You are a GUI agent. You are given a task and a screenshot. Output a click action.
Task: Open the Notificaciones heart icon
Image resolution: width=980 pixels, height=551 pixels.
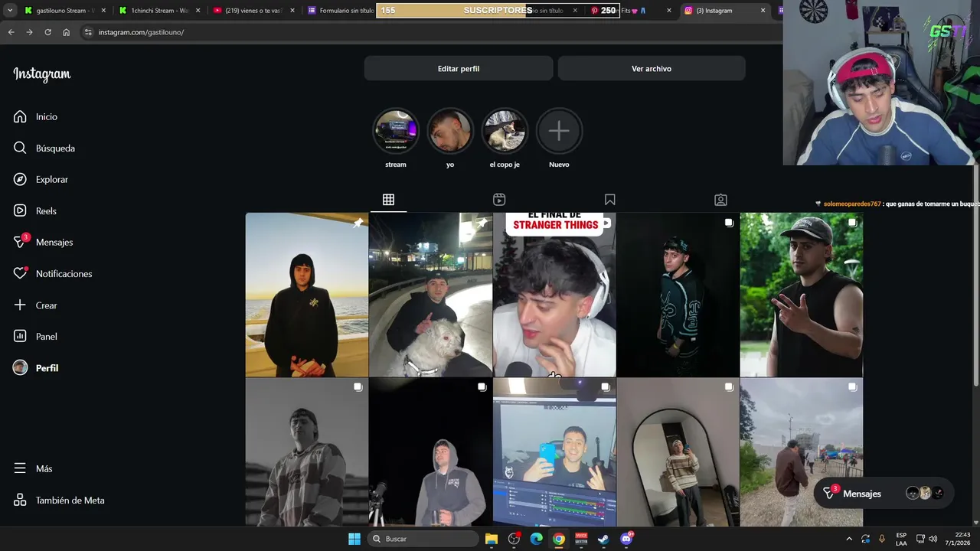(21, 273)
